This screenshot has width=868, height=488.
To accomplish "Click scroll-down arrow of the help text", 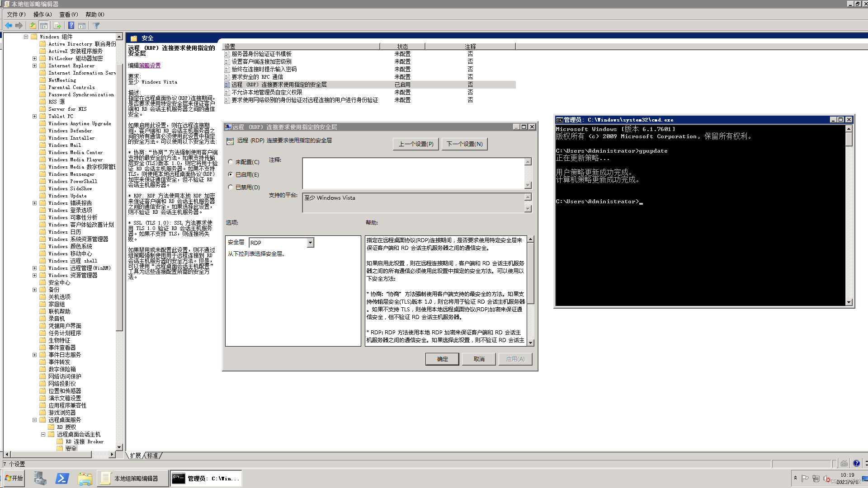I will 531,343.
